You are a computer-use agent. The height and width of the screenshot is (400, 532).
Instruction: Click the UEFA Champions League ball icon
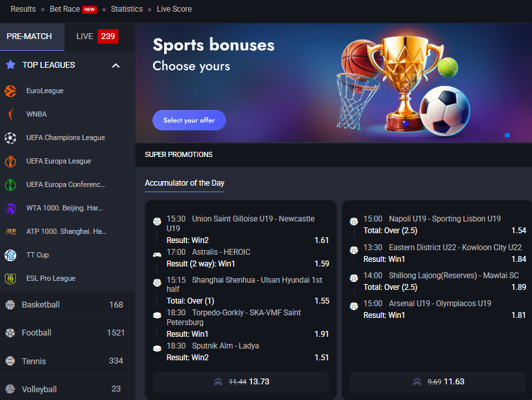[10, 138]
